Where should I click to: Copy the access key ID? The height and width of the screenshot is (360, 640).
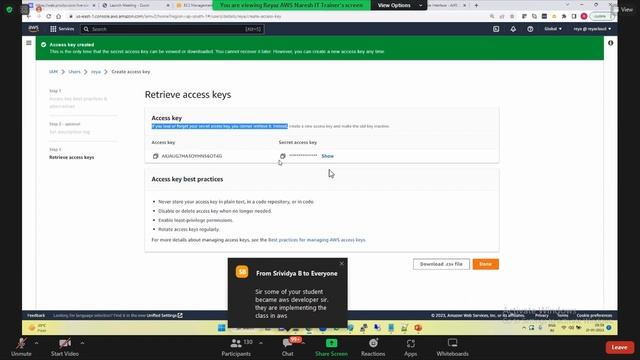click(155, 156)
